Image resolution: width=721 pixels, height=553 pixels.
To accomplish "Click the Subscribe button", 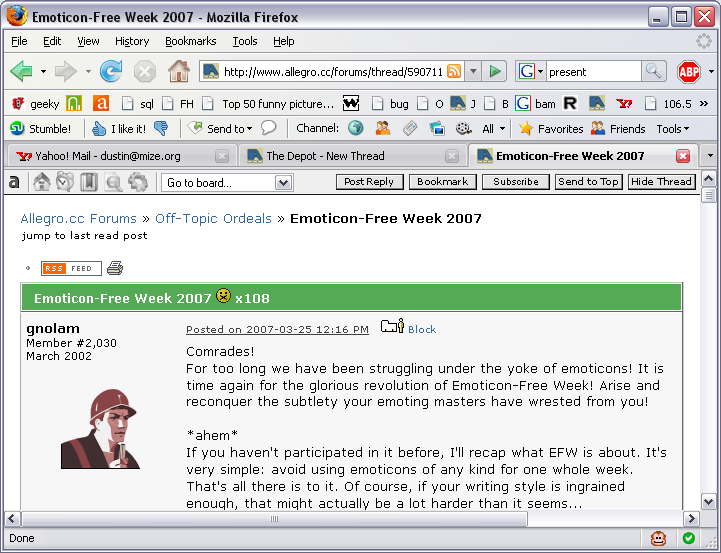I will coord(515,182).
